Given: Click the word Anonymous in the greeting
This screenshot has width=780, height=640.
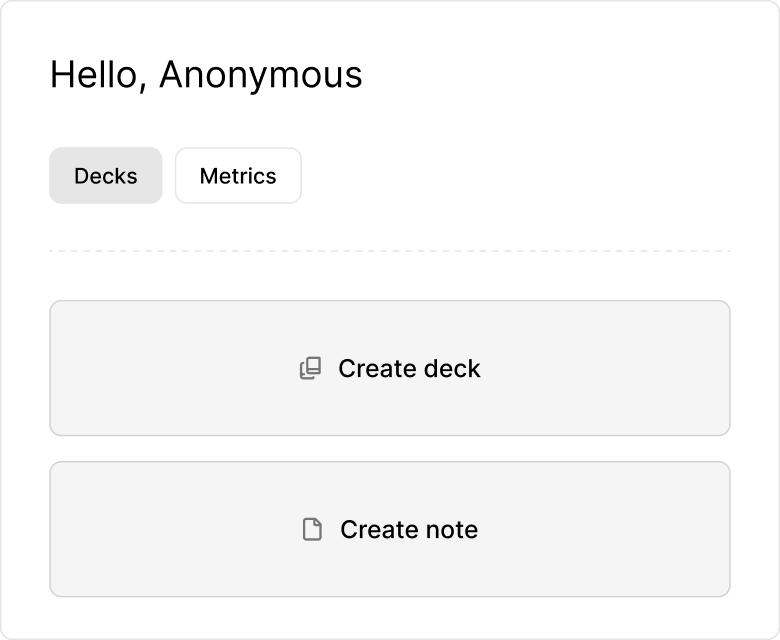Looking at the screenshot, I should tap(261, 75).
